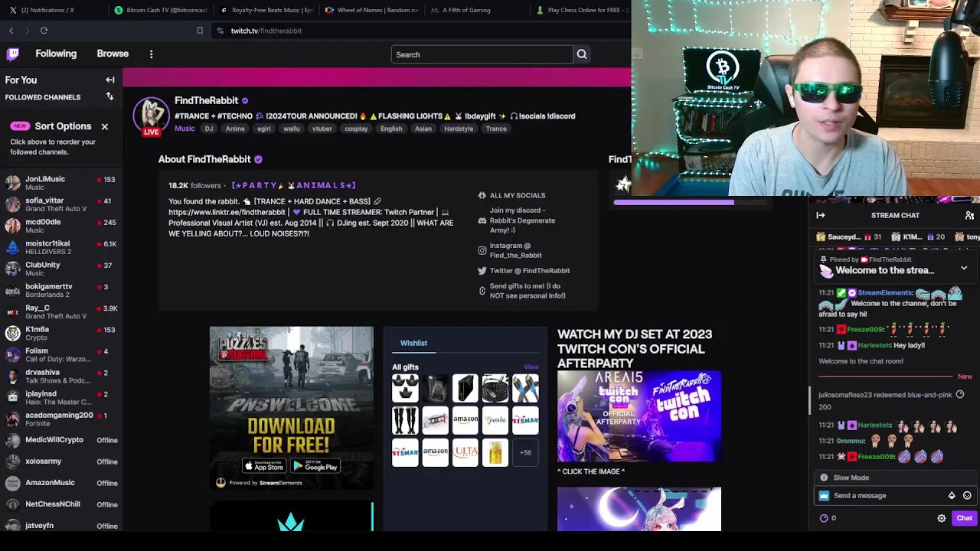Expand the +56 more wishlist gifts
The width and height of the screenshot is (980, 551).
pos(525,452)
